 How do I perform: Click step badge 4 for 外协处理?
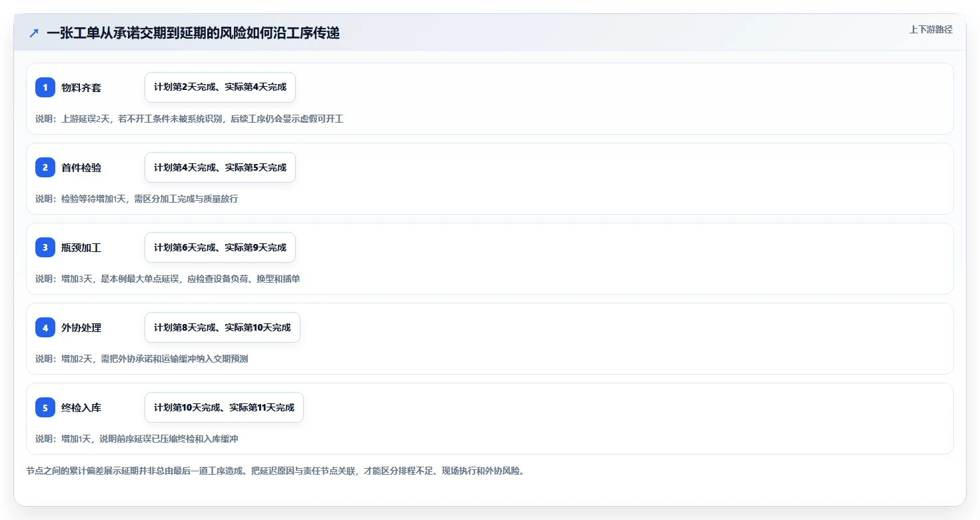click(x=45, y=327)
